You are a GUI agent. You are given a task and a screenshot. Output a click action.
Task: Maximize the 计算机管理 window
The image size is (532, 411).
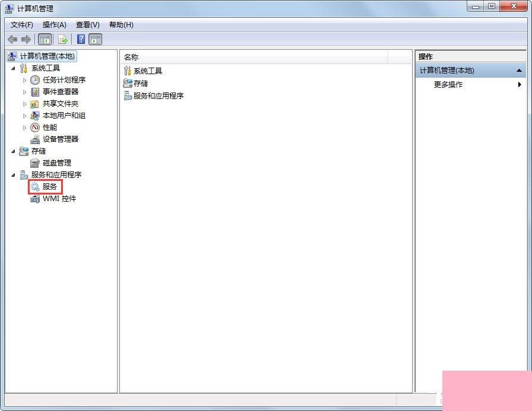(492, 7)
